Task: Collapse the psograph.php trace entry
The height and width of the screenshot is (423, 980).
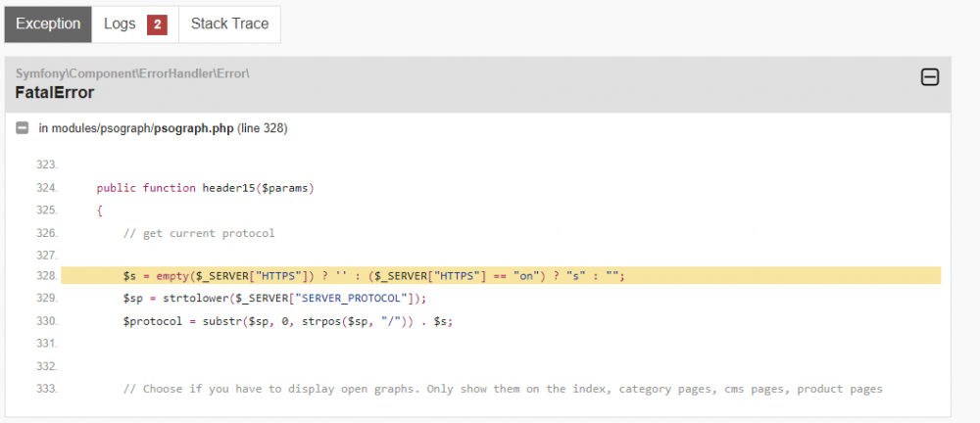Action: [23, 128]
